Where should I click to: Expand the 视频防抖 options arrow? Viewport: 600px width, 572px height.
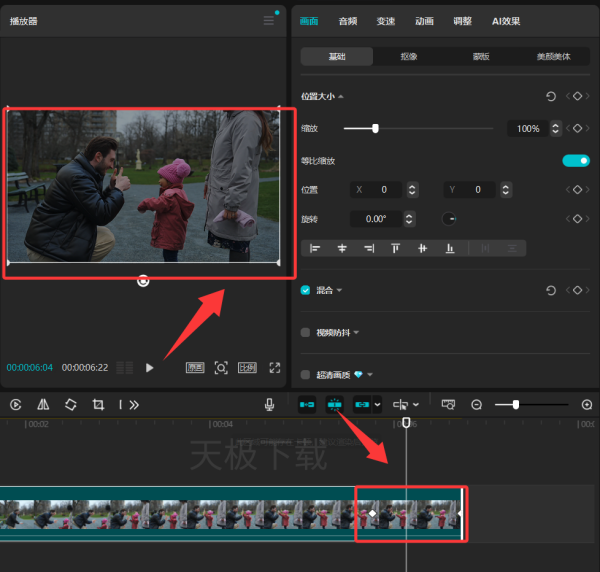pos(356,332)
